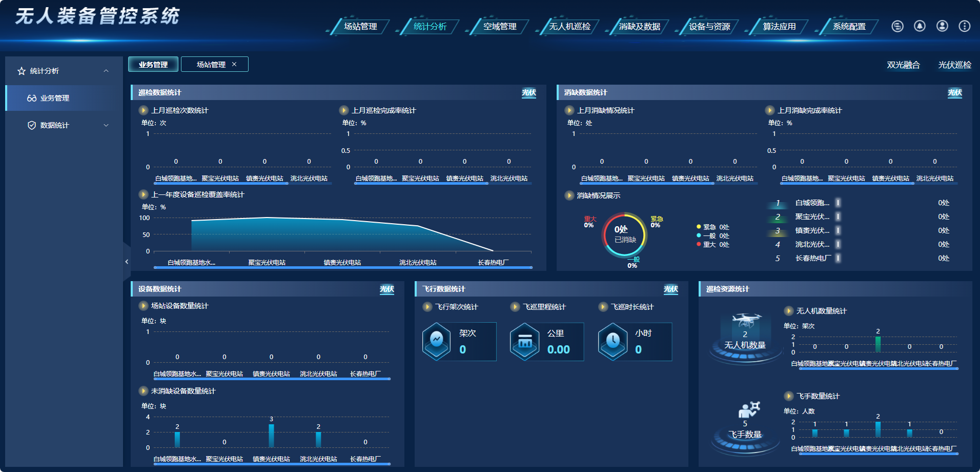Open the three-dot more options icon
Screen dimensions: 980x472
tap(964, 26)
